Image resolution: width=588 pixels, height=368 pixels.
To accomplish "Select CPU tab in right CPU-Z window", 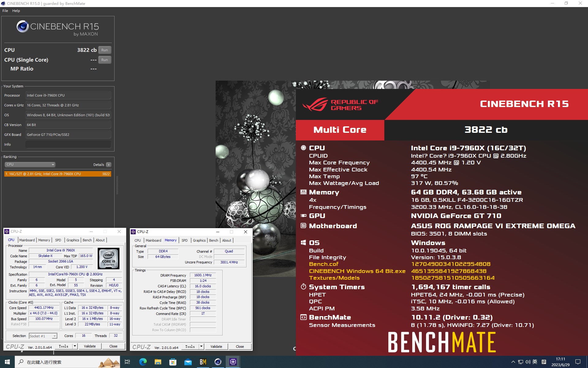I will [138, 240].
